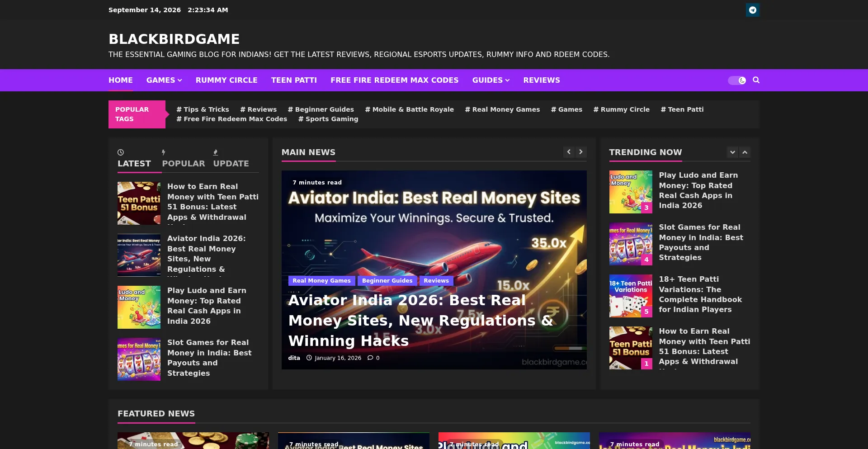Switch to the Latest tab
The height and width of the screenshot is (449, 868).
pos(134,159)
